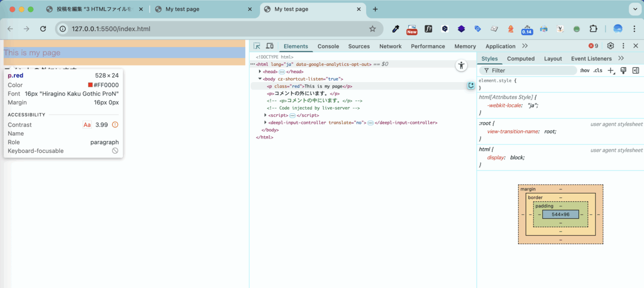Toggle the .cls element classes panel
644x288 pixels.
tap(598, 71)
